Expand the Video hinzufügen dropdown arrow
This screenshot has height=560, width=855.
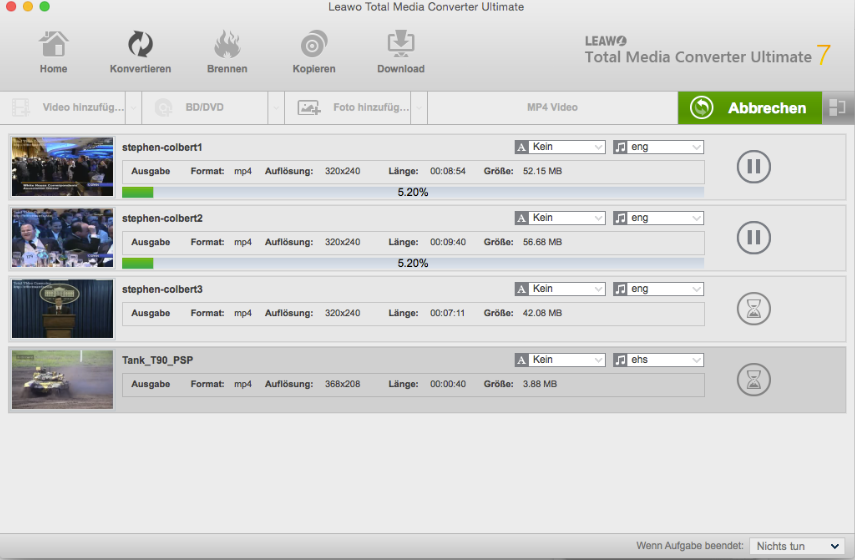click(134, 107)
